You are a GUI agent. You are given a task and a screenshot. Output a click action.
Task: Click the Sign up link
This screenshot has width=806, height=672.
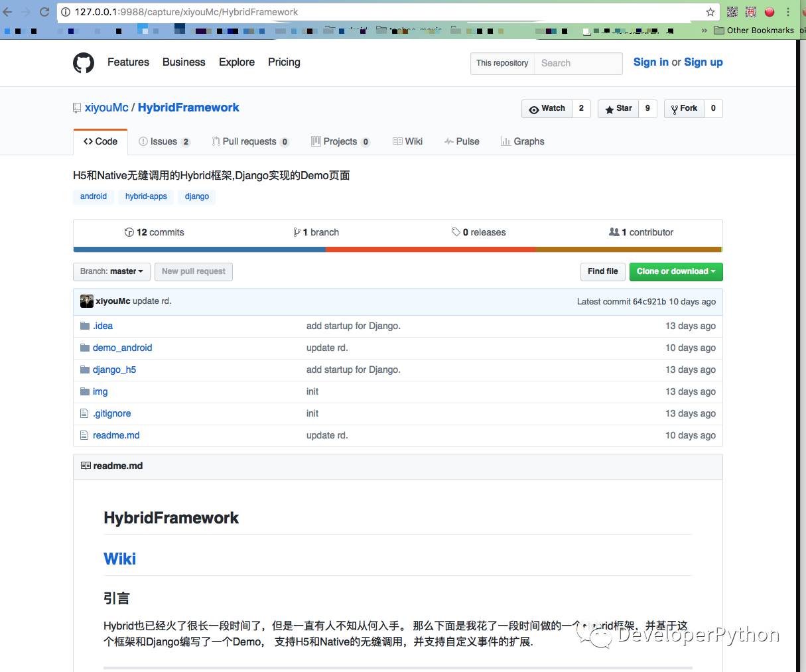point(703,62)
